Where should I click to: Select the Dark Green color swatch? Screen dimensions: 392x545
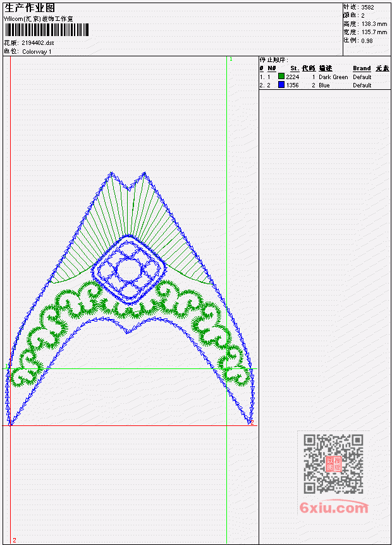point(281,77)
